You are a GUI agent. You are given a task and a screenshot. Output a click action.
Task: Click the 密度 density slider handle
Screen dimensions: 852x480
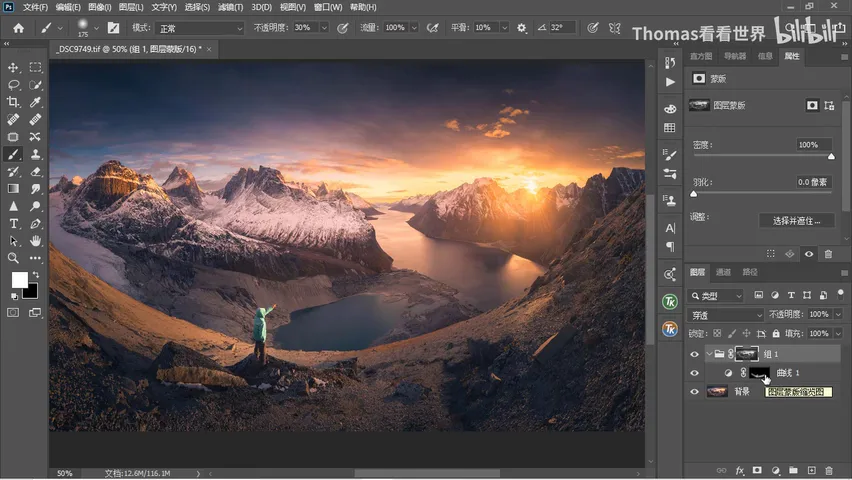pos(831,157)
